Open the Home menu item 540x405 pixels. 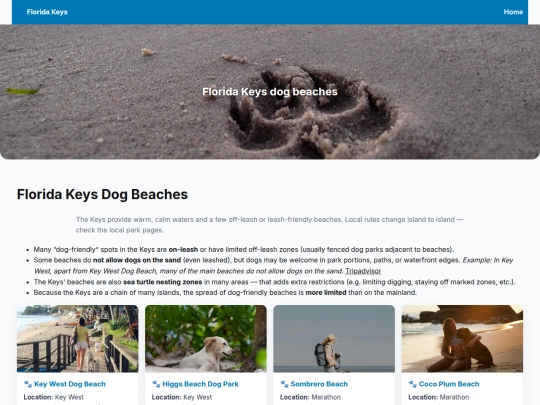pyautogui.click(x=513, y=12)
